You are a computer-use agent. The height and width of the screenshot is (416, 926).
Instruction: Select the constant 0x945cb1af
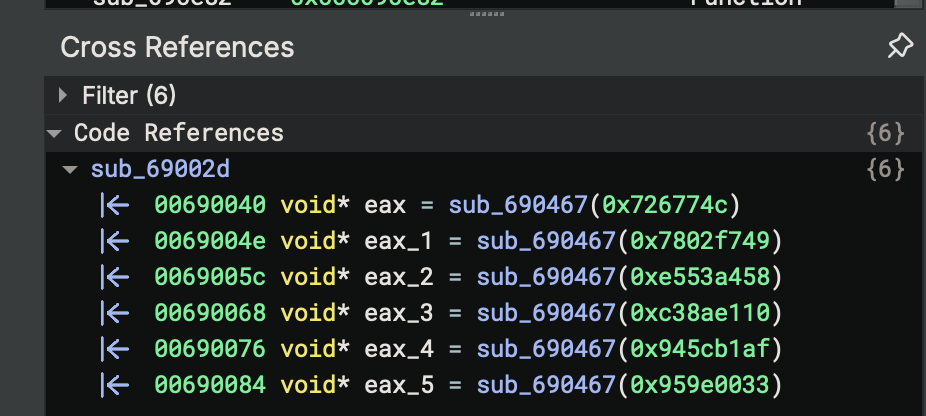pos(700,349)
